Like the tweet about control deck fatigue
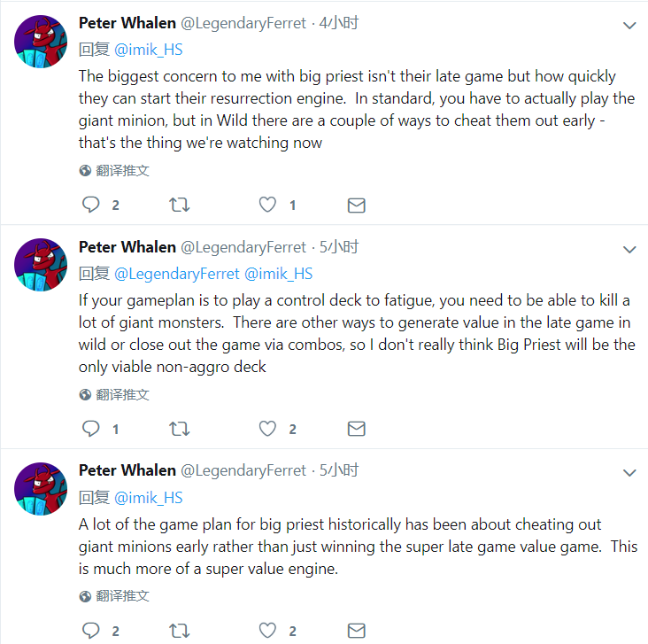Image resolution: width=648 pixels, height=644 pixels. click(267, 429)
